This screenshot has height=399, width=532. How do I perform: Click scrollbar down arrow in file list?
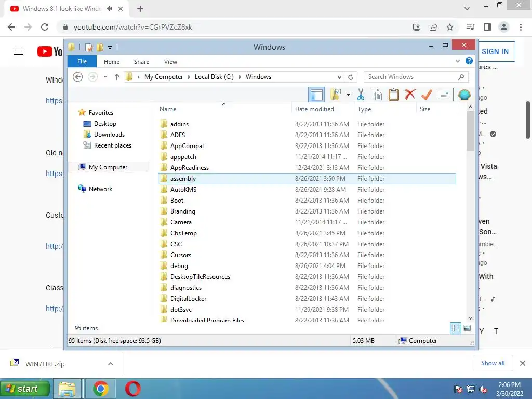point(470,318)
